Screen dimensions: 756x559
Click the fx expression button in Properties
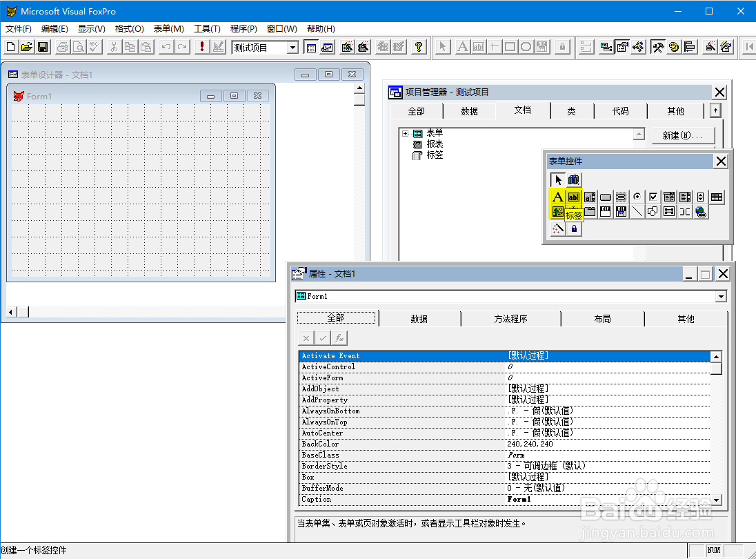click(x=339, y=338)
